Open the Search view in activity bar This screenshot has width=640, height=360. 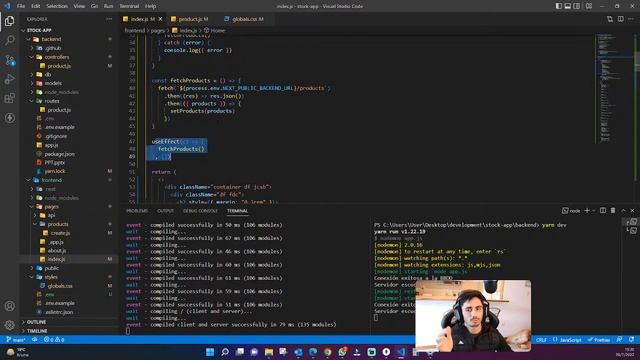tap(9, 40)
